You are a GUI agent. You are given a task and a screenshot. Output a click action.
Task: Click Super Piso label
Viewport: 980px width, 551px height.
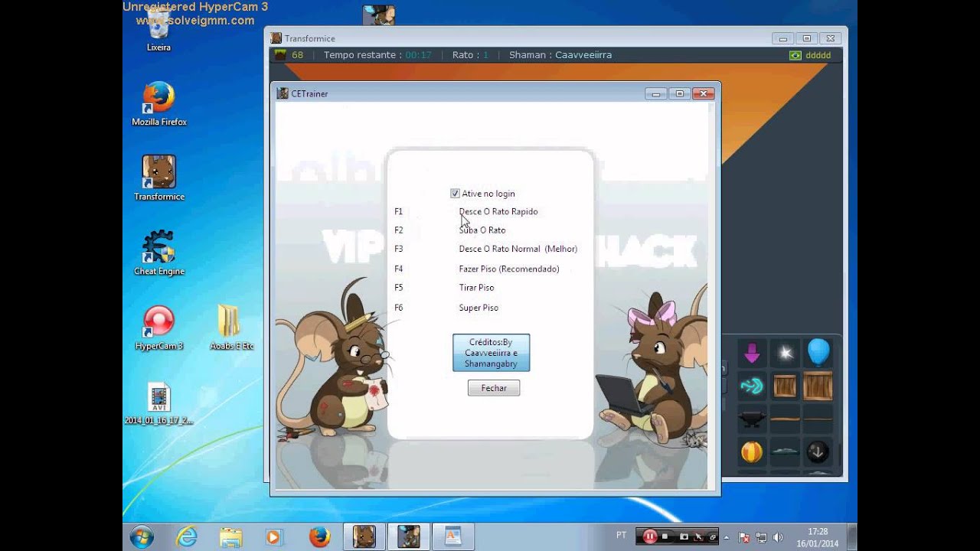point(479,308)
